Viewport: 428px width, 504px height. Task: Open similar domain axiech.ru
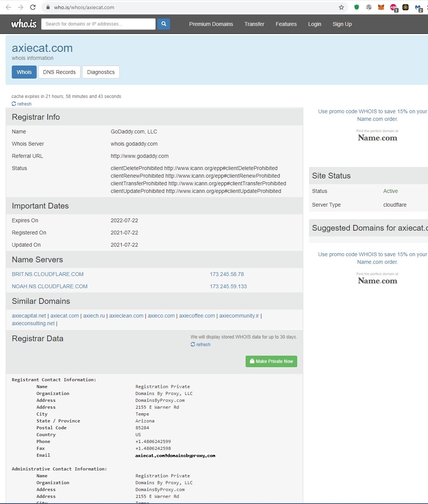pyautogui.click(x=94, y=316)
